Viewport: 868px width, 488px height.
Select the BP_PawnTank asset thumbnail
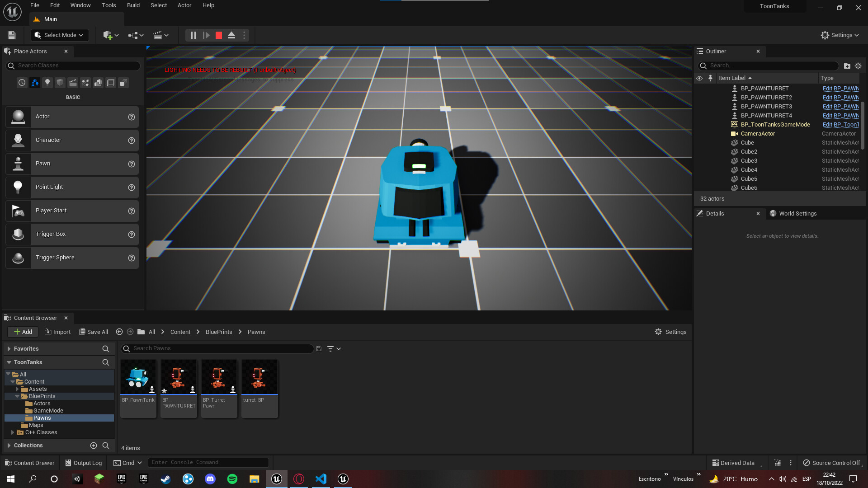point(138,377)
